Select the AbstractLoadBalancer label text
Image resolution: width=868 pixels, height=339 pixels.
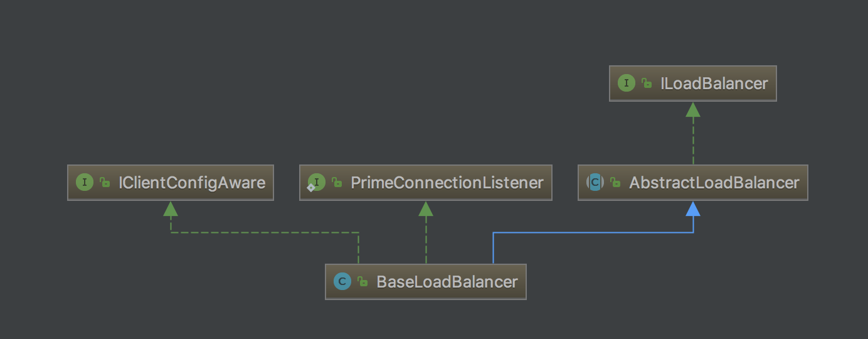pyautogui.click(x=714, y=183)
